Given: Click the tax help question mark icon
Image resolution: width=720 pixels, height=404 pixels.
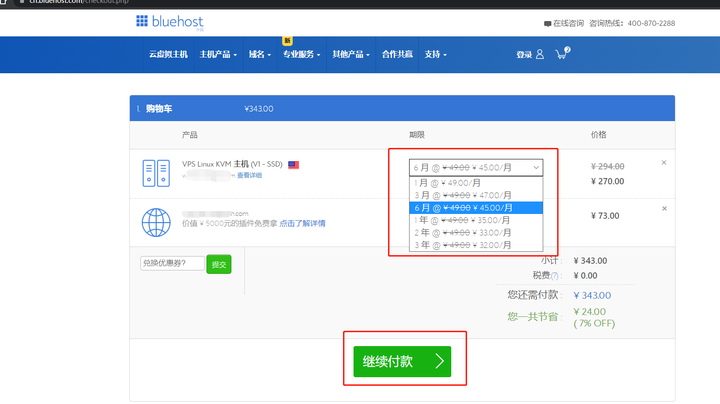Looking at the screenshot, I should click(x=555, y=276).
